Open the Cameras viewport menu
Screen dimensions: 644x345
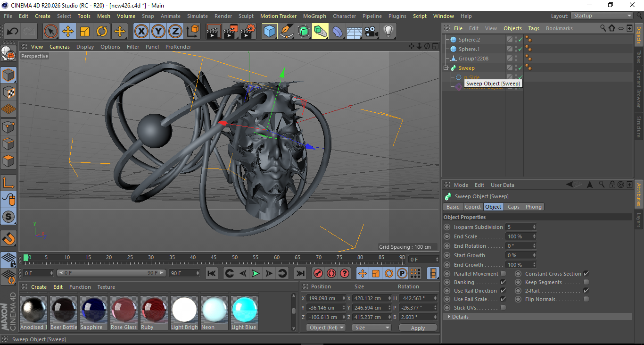tap(59, 47)
